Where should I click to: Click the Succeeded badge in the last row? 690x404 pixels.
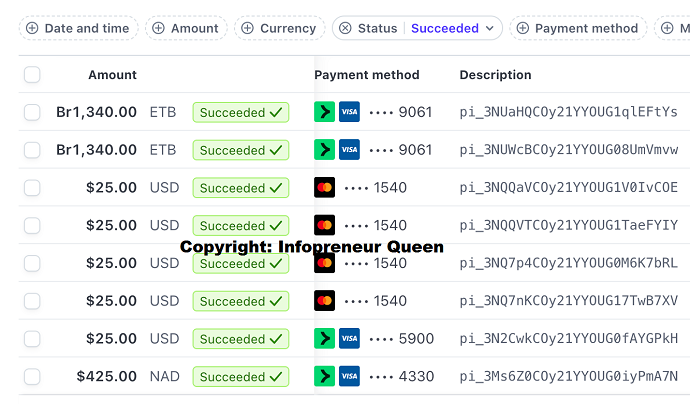click(x=240, y=377)
